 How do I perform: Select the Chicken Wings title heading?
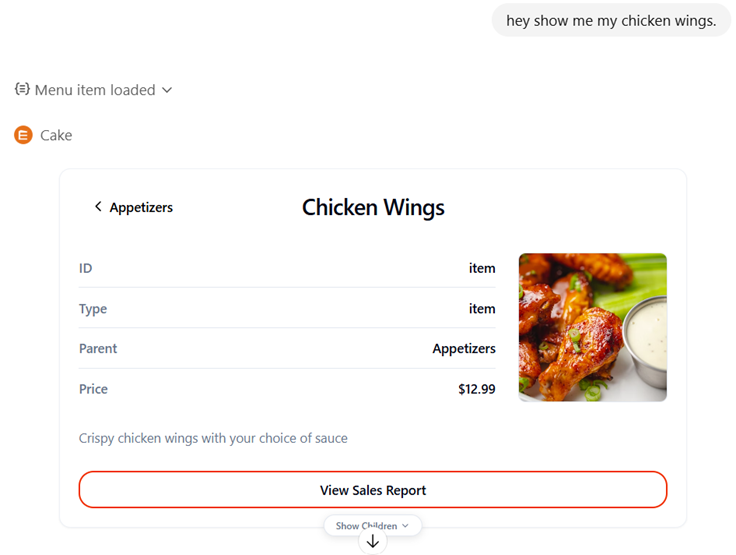[x=373, y=208]
